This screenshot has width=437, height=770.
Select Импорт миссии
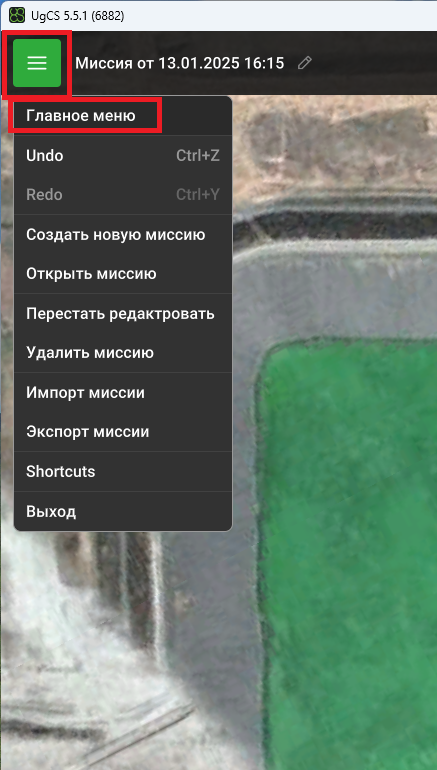click(123, 393)
